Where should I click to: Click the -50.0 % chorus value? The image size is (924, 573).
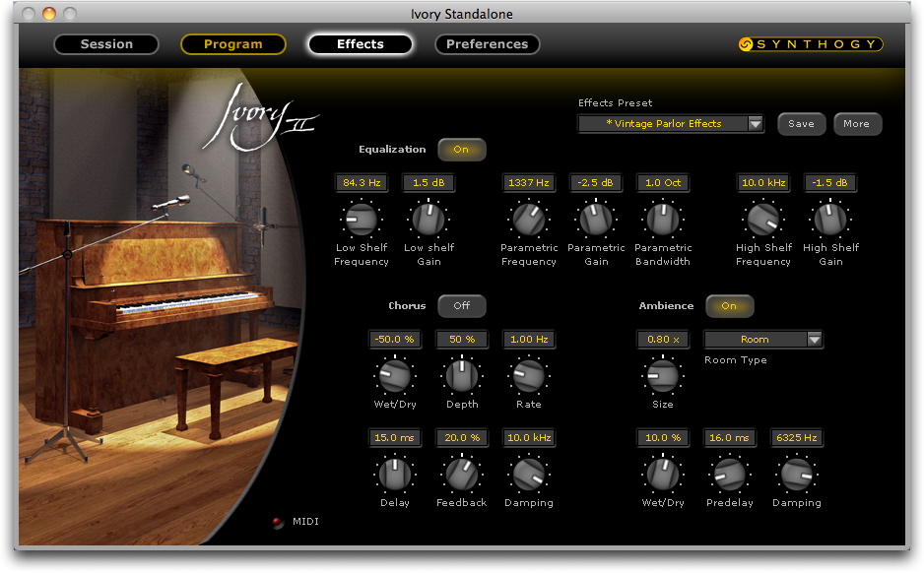click(395, 340)
